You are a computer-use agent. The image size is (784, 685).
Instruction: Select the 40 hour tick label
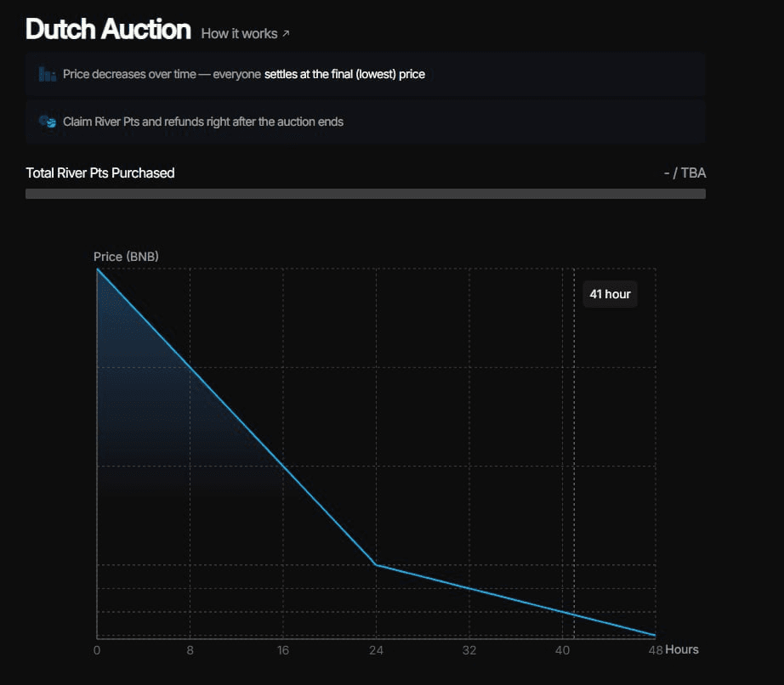pyautogui.click(x=562, y=651)
